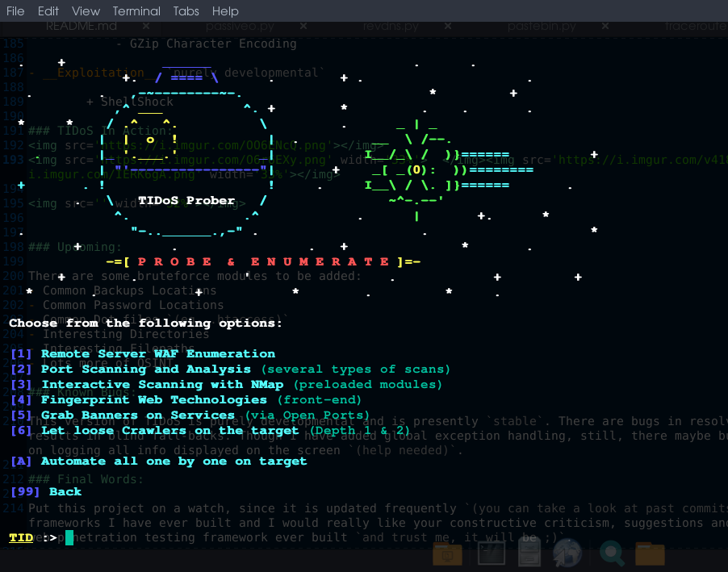The image size is (728, 572).
Task: Switch to passiveo.py tab in background editor
Action: [240, 26]
